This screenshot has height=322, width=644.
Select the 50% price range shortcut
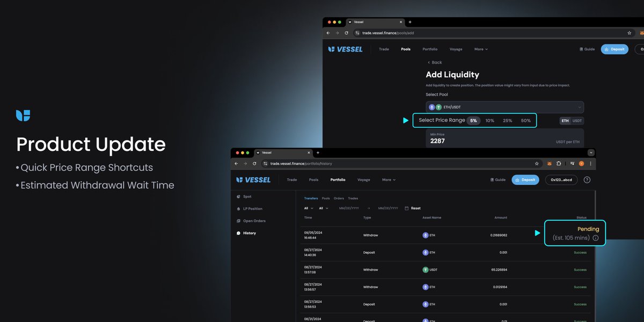[525, 121]
